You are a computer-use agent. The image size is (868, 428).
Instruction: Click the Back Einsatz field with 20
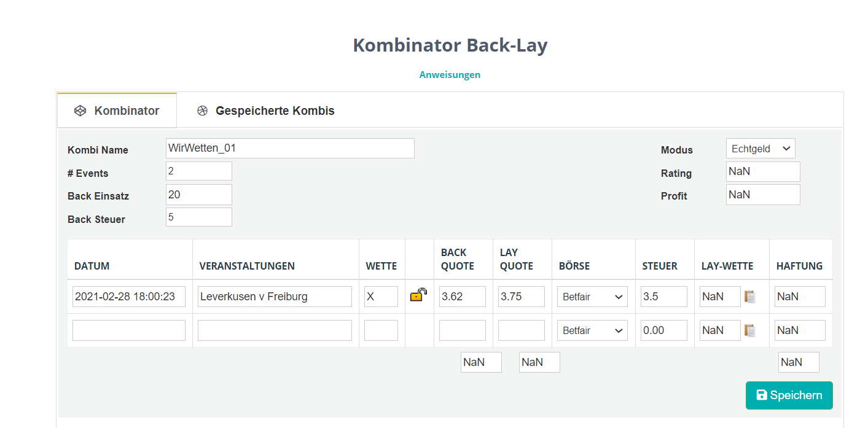click(x=199, y=195)
